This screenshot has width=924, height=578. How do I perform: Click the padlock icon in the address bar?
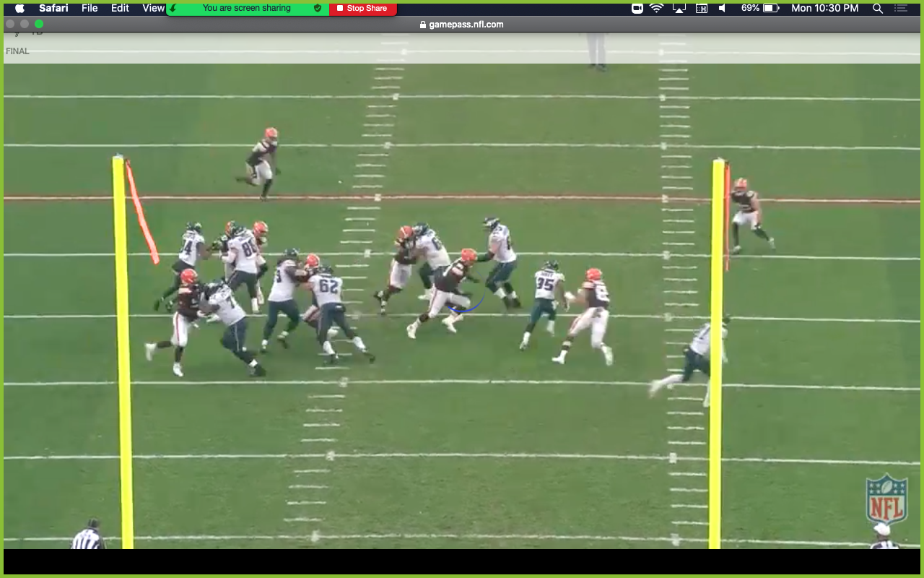424,24
